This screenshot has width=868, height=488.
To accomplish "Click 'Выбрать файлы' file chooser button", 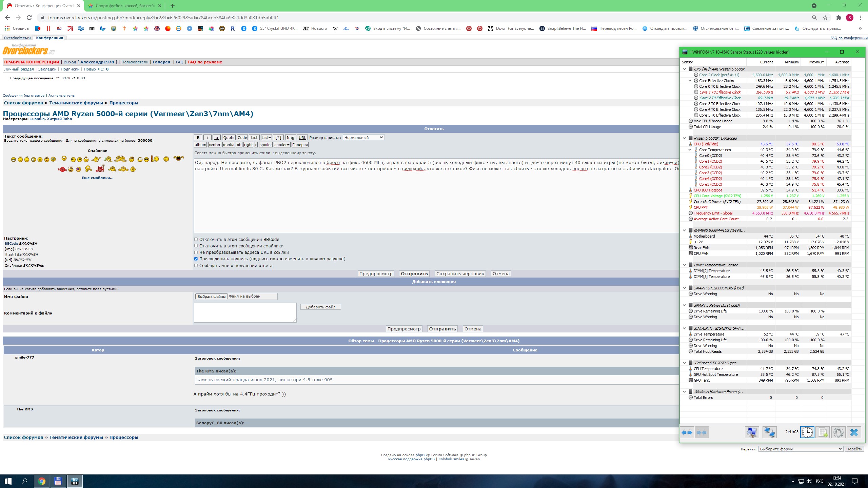I will (x=211, y=297).
